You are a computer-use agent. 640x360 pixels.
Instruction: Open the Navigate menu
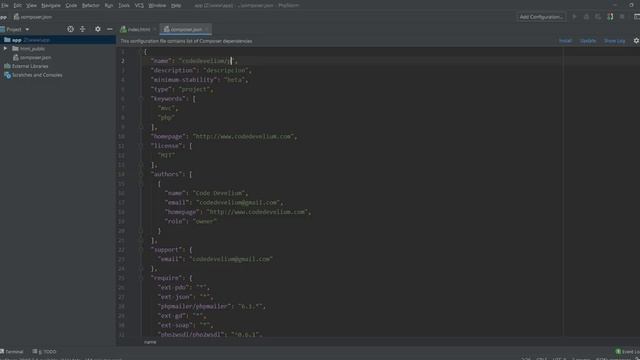[51, 5]
